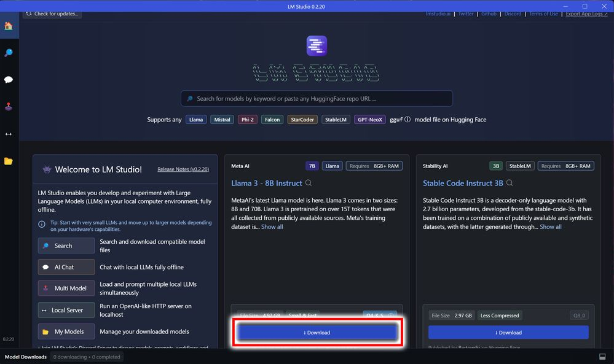This screenshot has height=364, width=614.
Task: Click the Local Server button in welcome panel
Action: (x=66, y=310)
